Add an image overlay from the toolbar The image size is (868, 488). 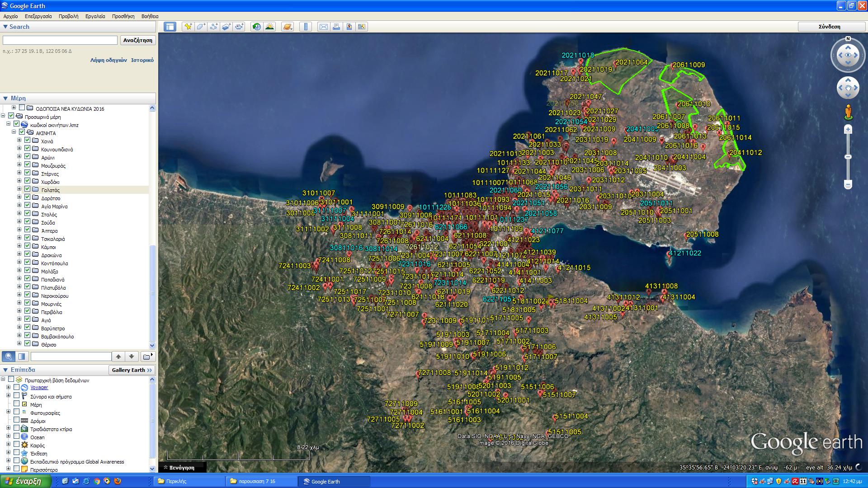(x=226, y=27)
